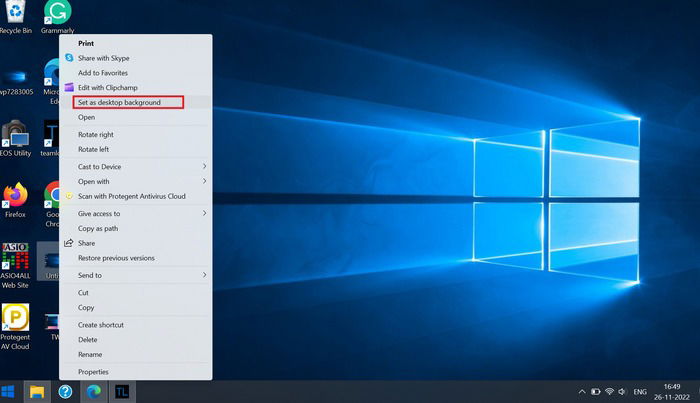Open the volume control in system tray
The image size is (700, 403).
coord(622,392)
